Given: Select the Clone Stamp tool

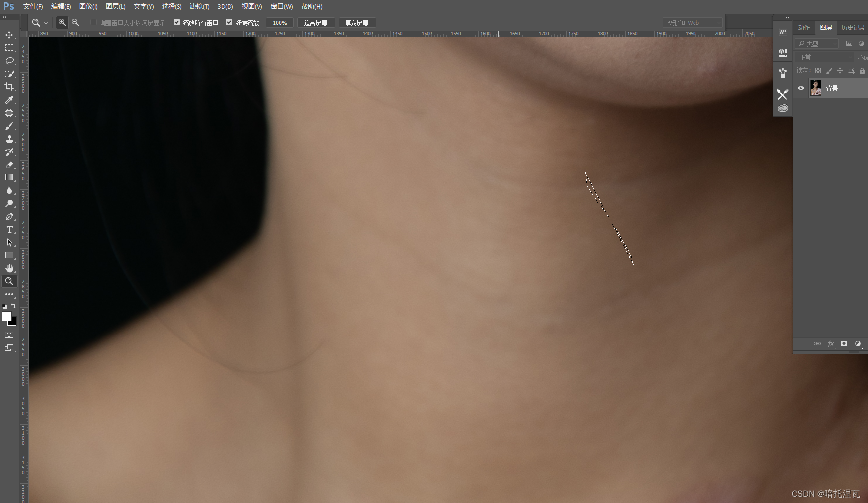Looking at the screenshot, I should 9,139.
